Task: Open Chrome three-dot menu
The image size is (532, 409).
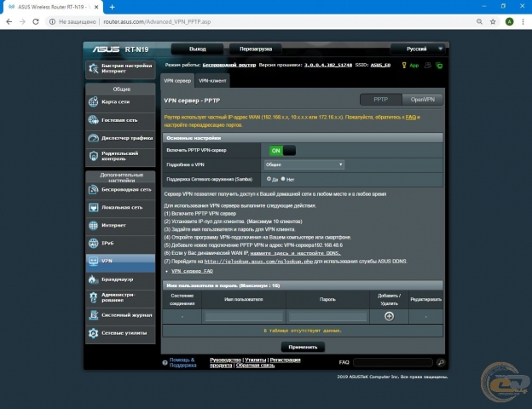Action: (x=523, y=21)
